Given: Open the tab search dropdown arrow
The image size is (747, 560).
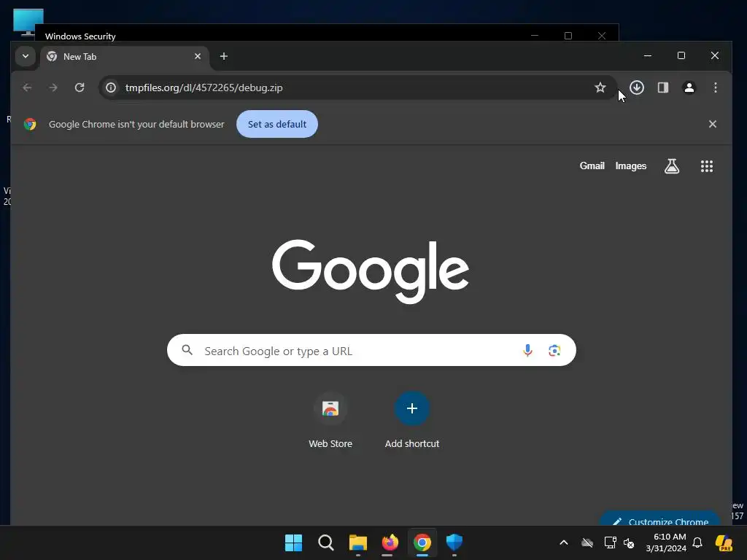Looking at the screenshot, I should tap(26, 56).
